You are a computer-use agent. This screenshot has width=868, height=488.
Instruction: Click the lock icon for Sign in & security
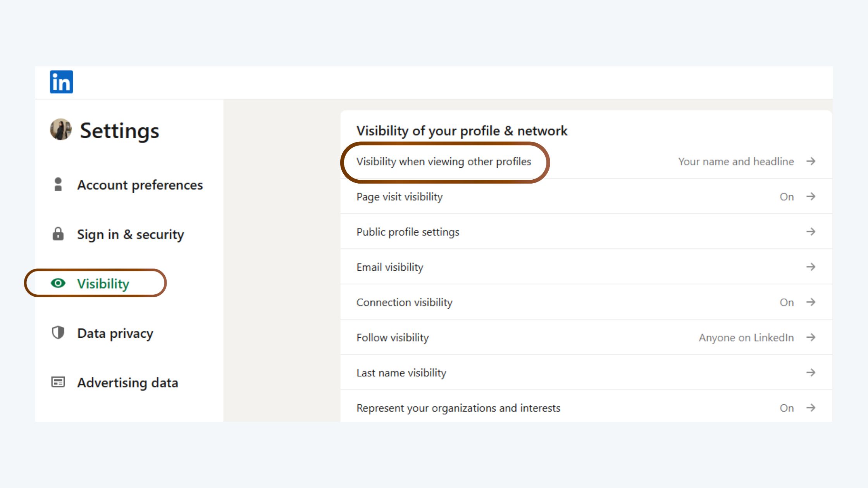coord(58,234)
